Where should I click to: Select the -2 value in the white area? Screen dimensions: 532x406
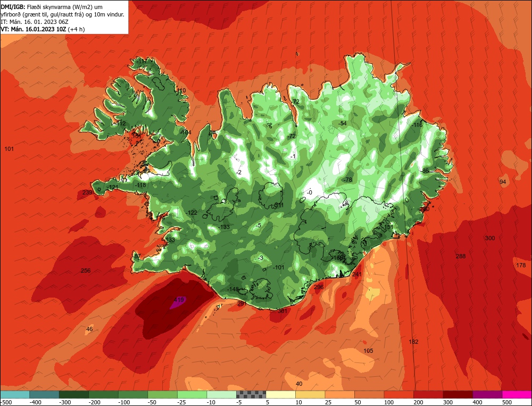(x=238, y=172)
